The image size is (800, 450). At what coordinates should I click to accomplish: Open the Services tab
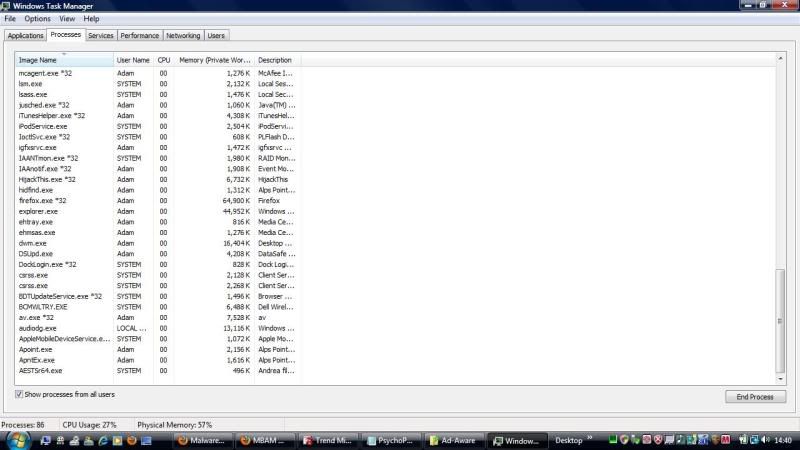coord(101,35)
